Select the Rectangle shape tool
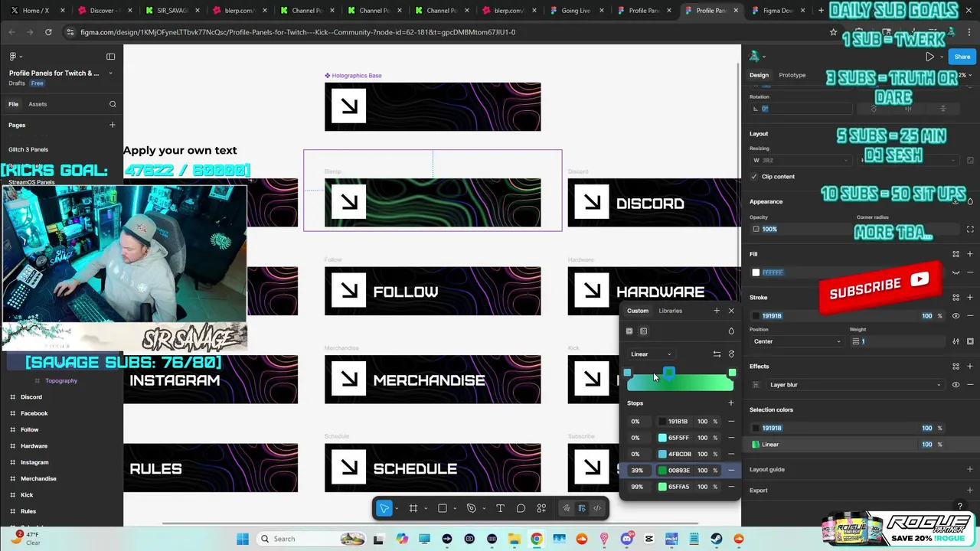The width and height of the screenshot is (980, 551). (442, 508)
